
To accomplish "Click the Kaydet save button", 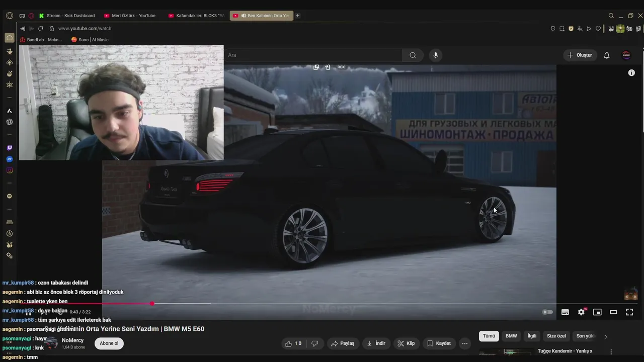I will [439, 343].
